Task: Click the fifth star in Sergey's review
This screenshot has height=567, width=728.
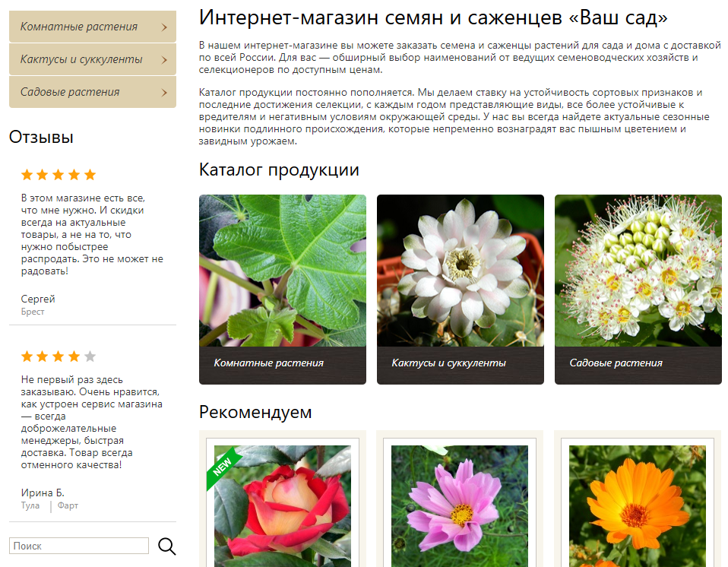Action: [x=90, y=175]
